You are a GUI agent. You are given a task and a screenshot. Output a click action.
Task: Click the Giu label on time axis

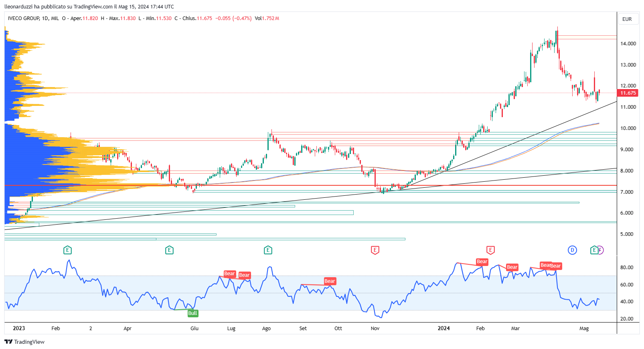194,329
